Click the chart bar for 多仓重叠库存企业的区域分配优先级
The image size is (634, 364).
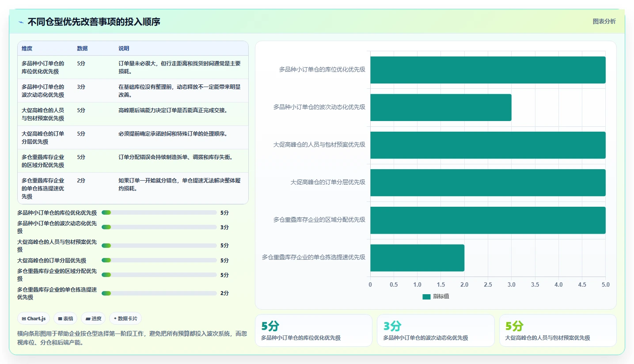click(488, 220)
